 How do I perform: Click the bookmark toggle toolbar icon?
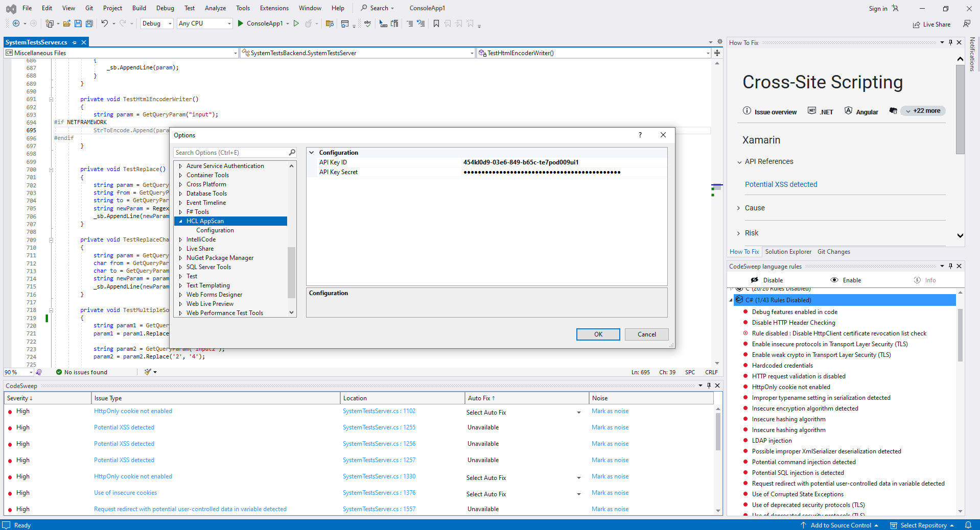[x=436, y=23]
